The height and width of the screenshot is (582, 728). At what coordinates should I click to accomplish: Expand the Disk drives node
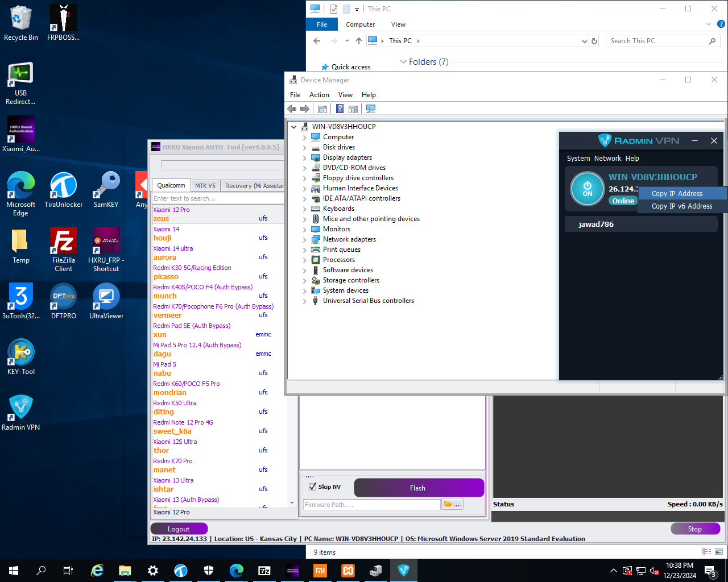click(x=304, y=148)
